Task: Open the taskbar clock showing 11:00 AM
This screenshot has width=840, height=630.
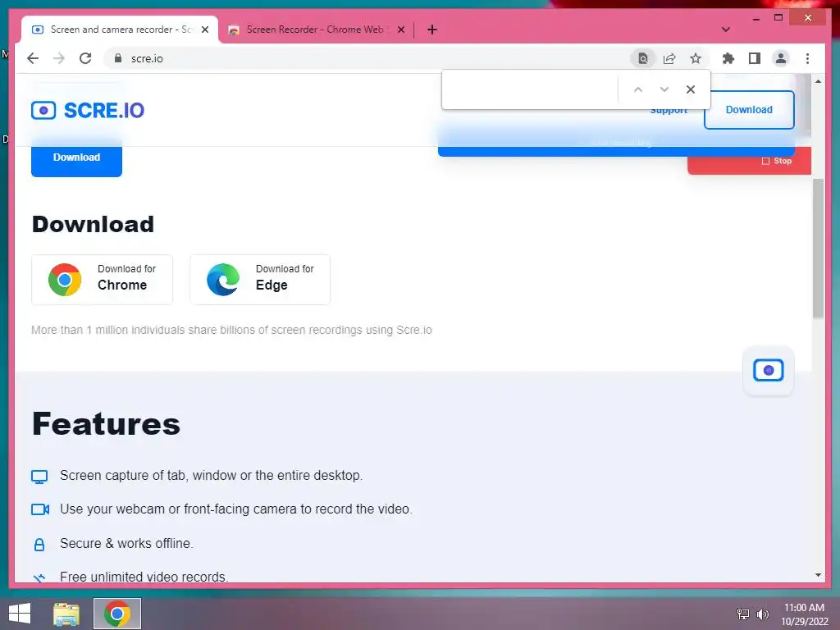Action: pos(804,614)
